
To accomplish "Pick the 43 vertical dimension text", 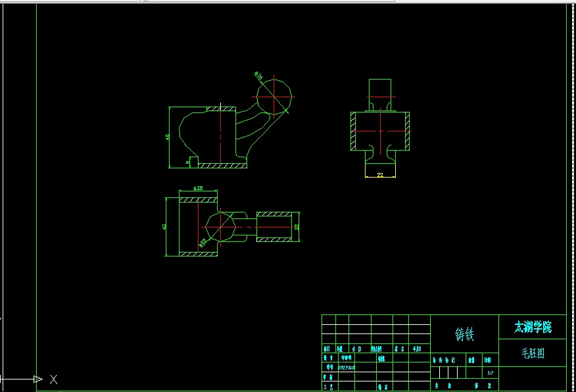I will (164, 227).
